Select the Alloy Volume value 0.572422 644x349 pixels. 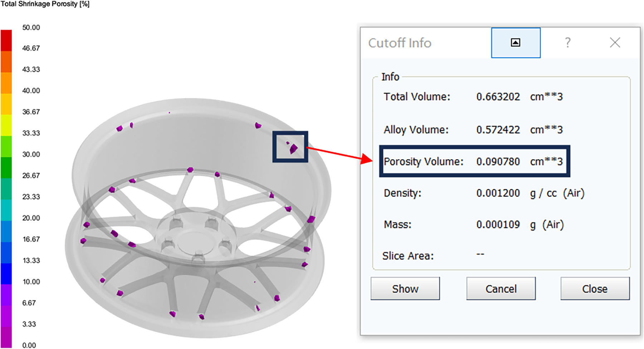click(x=498, y=130)
